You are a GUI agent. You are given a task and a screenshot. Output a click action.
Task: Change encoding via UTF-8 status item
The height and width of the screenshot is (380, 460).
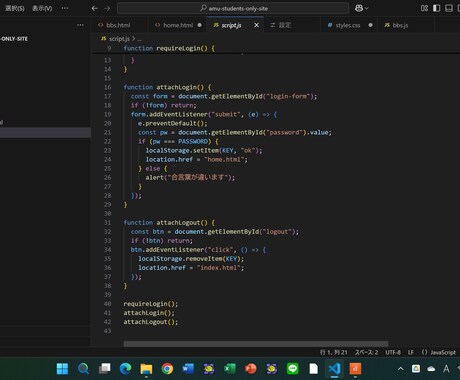tap(393, 352)
